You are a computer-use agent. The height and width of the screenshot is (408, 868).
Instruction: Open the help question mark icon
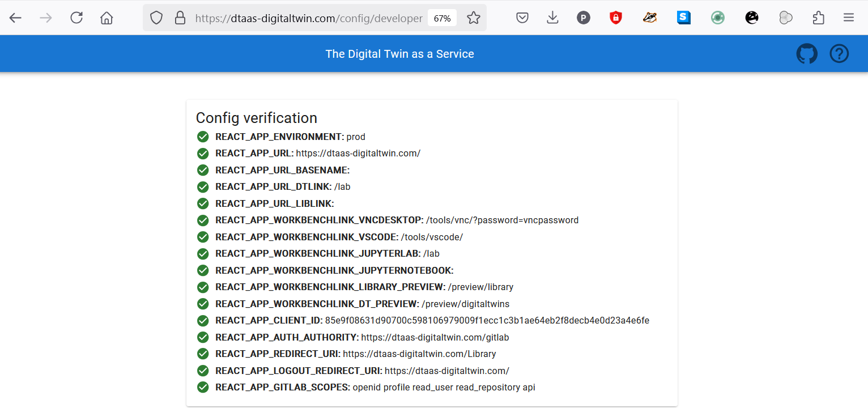click(x=839, y=53)
